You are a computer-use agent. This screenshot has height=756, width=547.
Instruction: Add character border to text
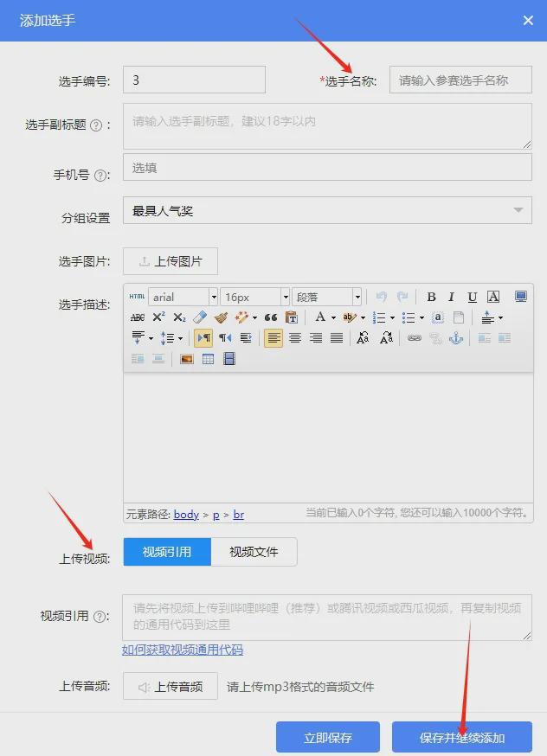[x=493, y=297]
